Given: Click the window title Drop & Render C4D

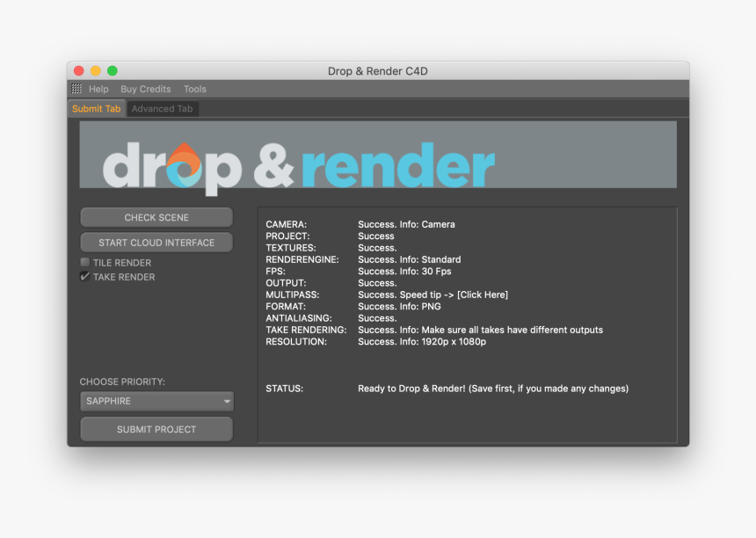Looking at the screenshot, I should pos(378,71).
